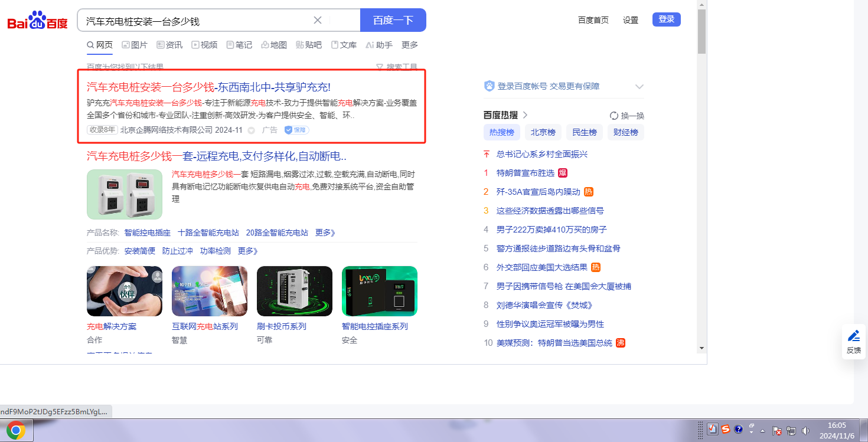Image resolution: width=868 pixels, height=442 pixels.
Task: Open the 智能电控插座系列 image card
Action: [x=380, y=291]
